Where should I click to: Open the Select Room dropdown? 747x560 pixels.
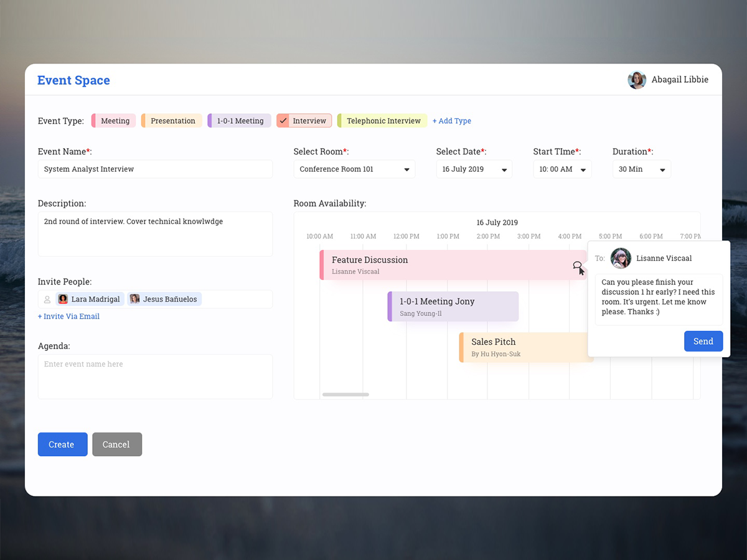(x=354, y=169)
